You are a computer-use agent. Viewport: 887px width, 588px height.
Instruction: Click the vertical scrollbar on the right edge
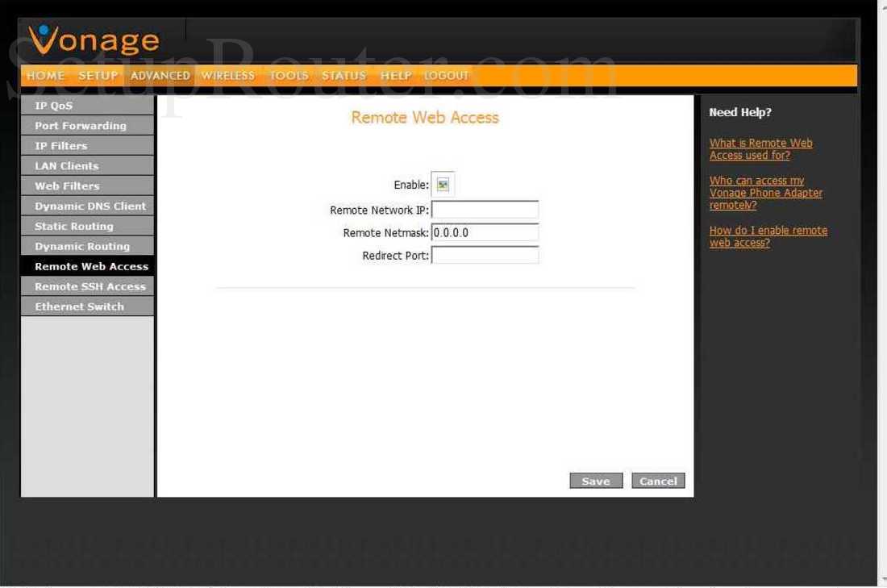[x=882, y=294]
